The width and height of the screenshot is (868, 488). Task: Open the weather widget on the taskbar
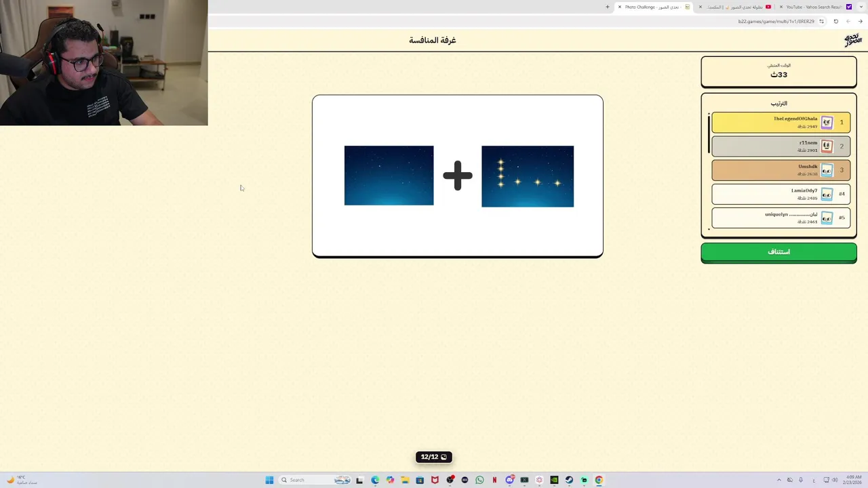(x=22, y=480)
